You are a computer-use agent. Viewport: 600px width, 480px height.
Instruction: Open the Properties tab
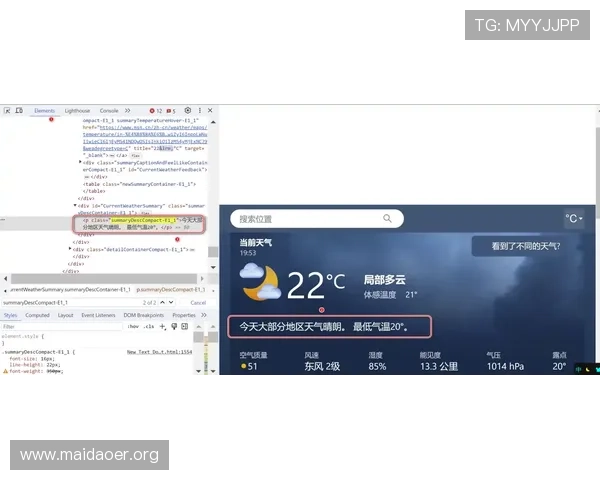tap(184, 315)
